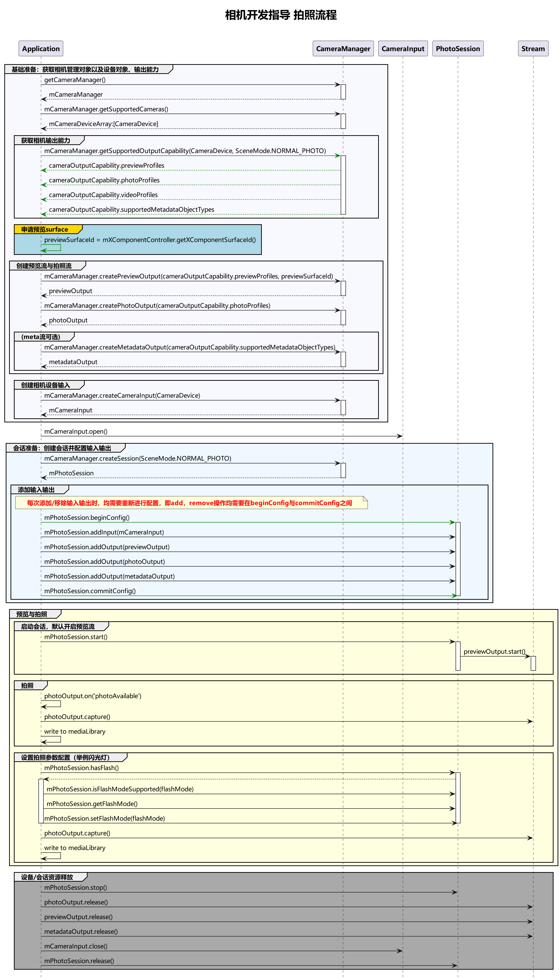The width and height of the screenshot is (560, 980).
Task: Click the mCameraInput.open() message text
Action: click(76, 431)
